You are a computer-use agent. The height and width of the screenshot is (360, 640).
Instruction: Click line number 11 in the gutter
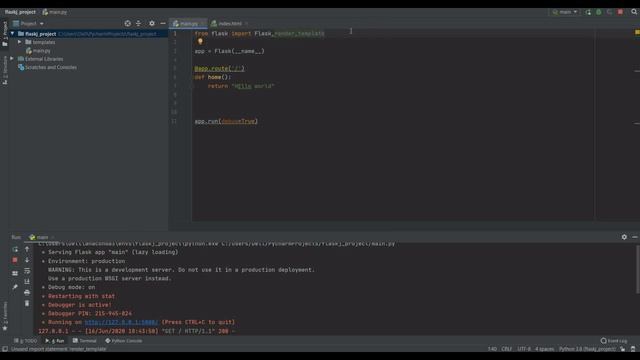(174, 121)
